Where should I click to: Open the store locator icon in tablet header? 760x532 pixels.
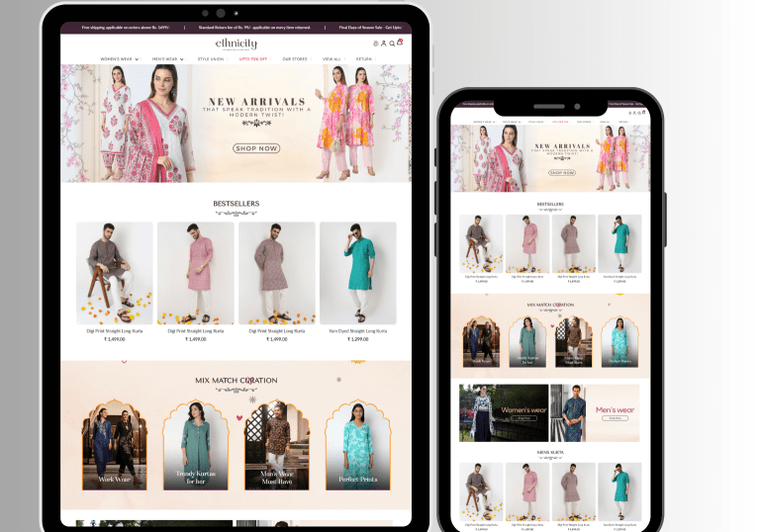point(376,44)
